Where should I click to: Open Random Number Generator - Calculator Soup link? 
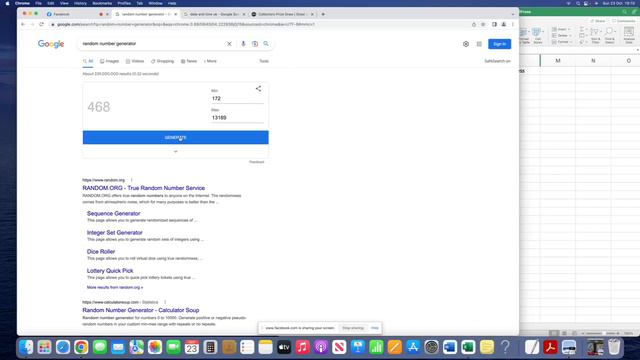[x=141, y=310]
